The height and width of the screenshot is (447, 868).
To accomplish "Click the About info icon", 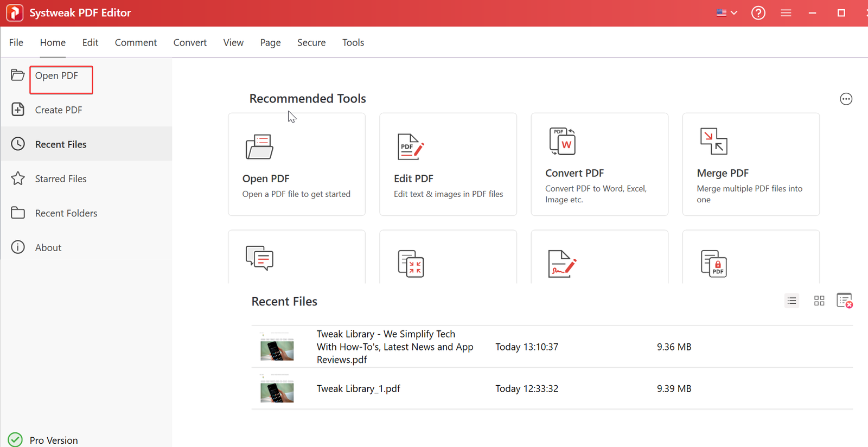I will pos(18,247).
